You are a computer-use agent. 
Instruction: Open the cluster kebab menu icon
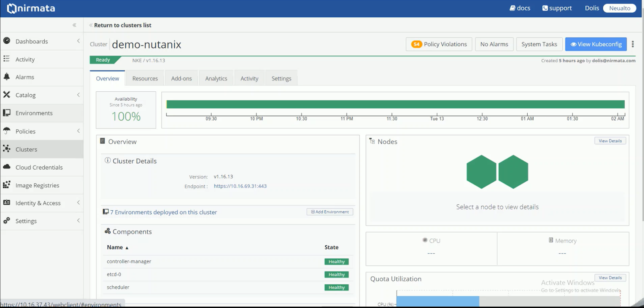[633, 44]
